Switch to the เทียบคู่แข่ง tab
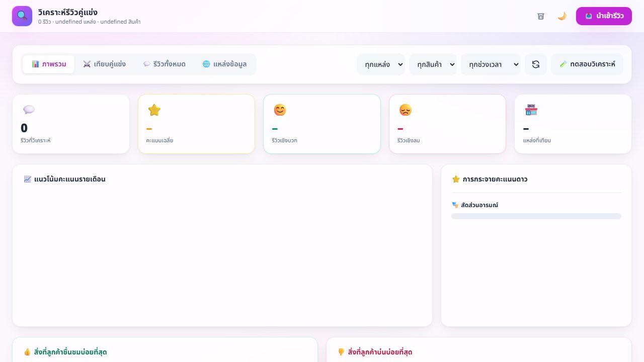Screen dimensions: 644x362 pos(104,64)
